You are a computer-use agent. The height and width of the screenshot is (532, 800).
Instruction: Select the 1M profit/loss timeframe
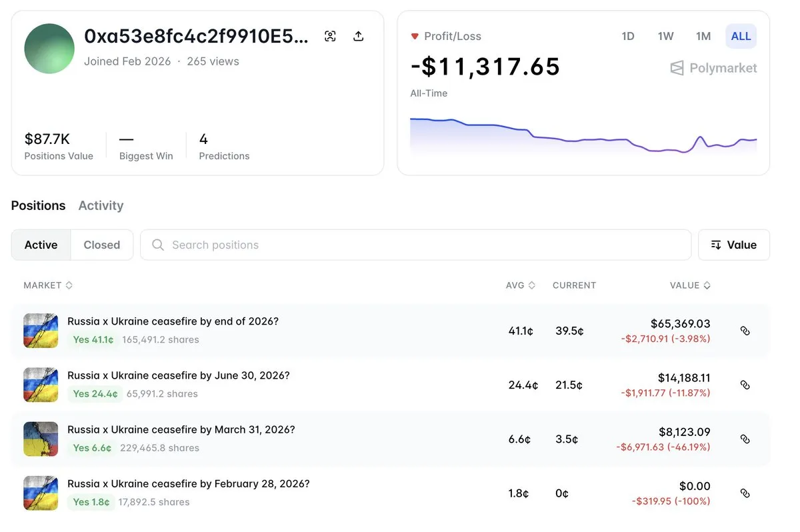click(x=703, y=37)
